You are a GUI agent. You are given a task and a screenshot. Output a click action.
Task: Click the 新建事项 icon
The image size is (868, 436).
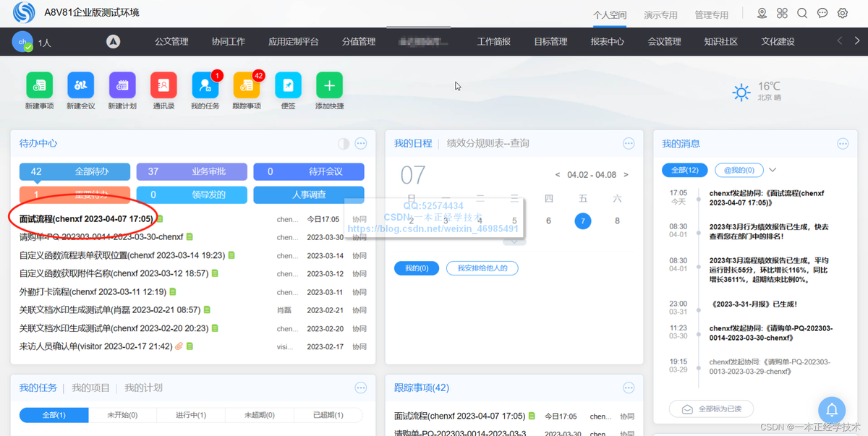(39, 85)
